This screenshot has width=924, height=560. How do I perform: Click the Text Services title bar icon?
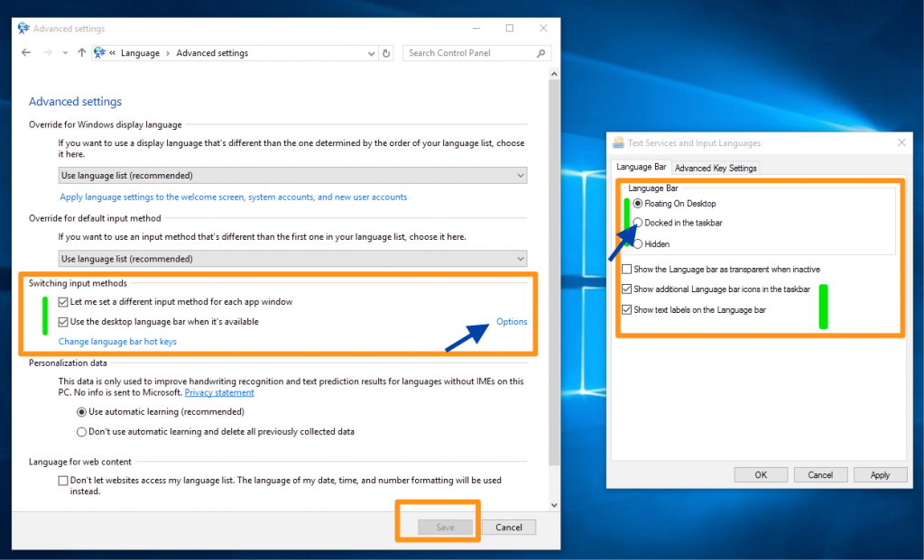[x=618, y=142]
